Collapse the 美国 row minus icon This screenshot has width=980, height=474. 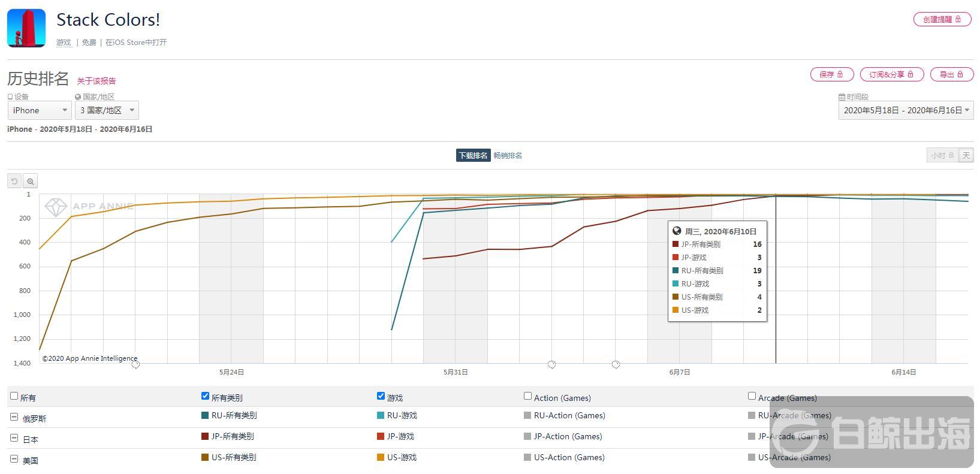[14, 459]
